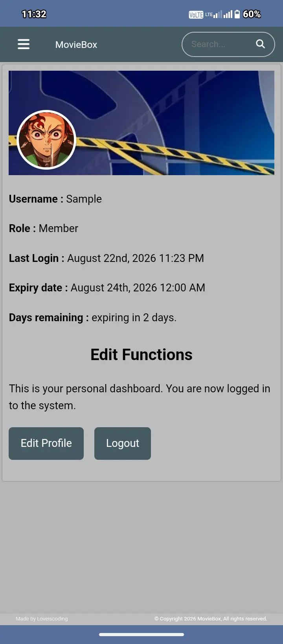Focus the Search input field
283x644 pixels.
[220, 44]
